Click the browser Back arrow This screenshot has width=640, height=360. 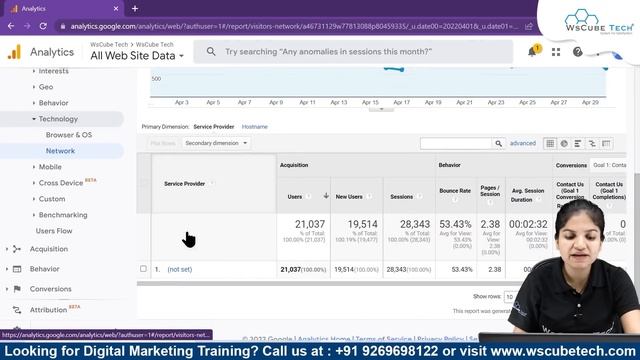[11, 26]
